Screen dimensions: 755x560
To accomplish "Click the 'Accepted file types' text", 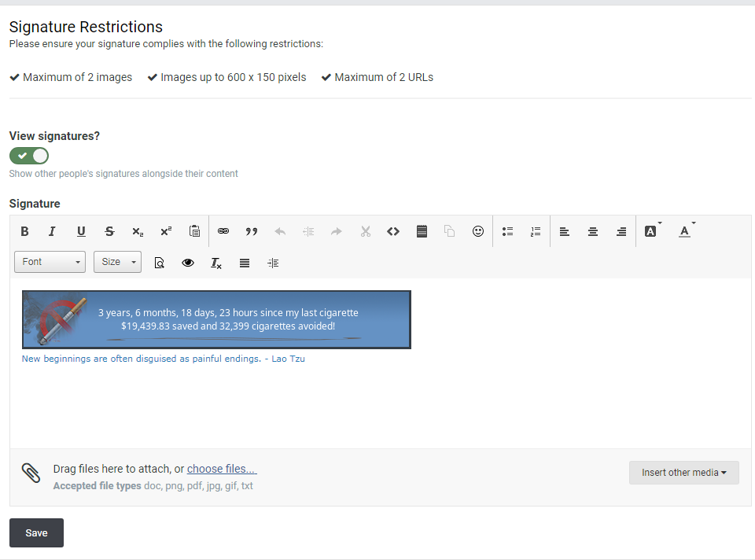I will (x=98, y=486).
